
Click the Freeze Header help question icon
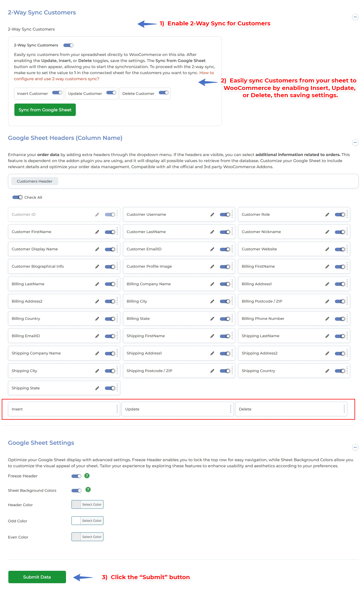pos(87,476)
